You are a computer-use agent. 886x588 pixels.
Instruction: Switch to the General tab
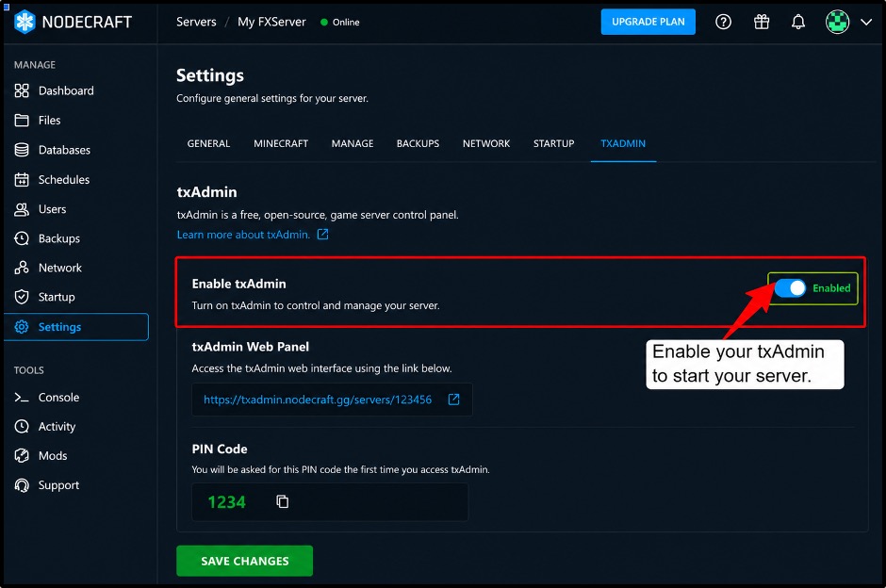(x=208, y=143)
